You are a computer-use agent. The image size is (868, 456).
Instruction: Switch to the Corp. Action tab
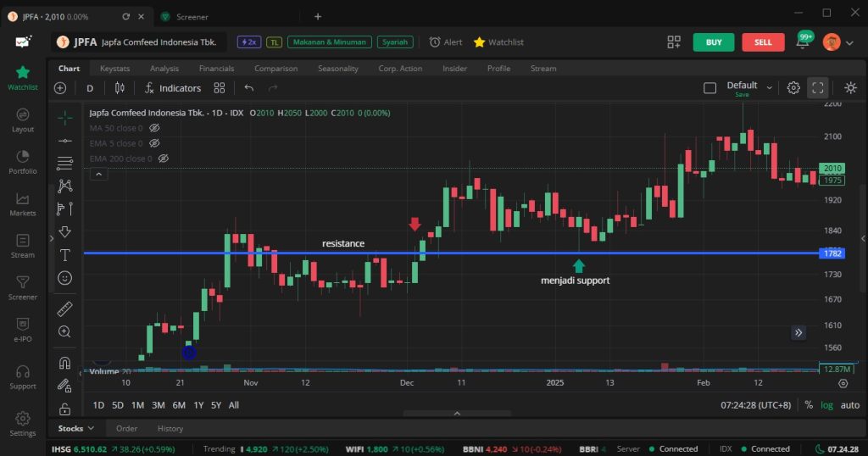click(400, 68)
